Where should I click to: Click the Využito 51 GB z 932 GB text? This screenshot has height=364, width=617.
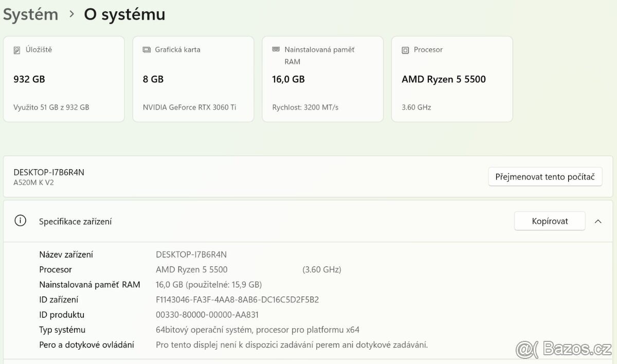51,107
